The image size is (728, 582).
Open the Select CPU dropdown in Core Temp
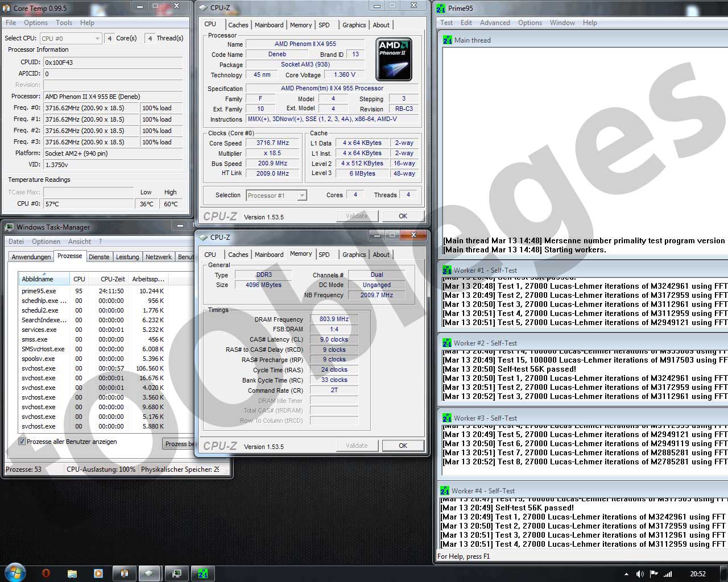(x=71, y=38)
